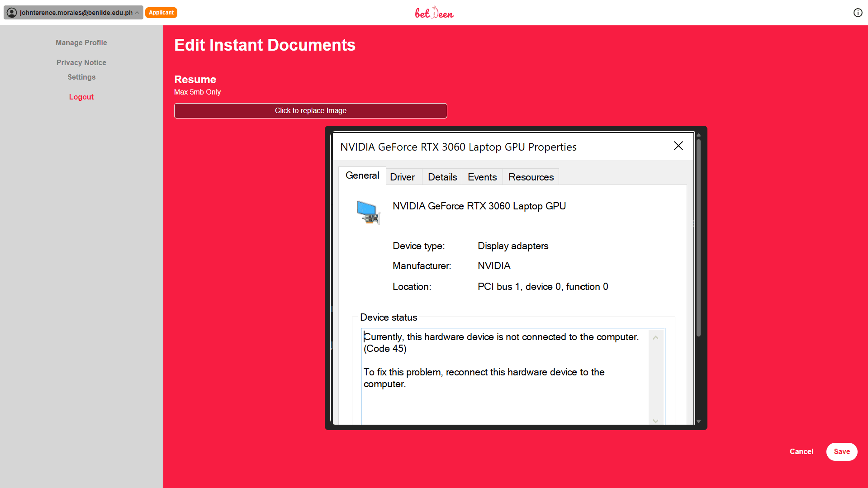Open the Privacy Notice page
The image size is (868, 488).
(x=81, y=62)
